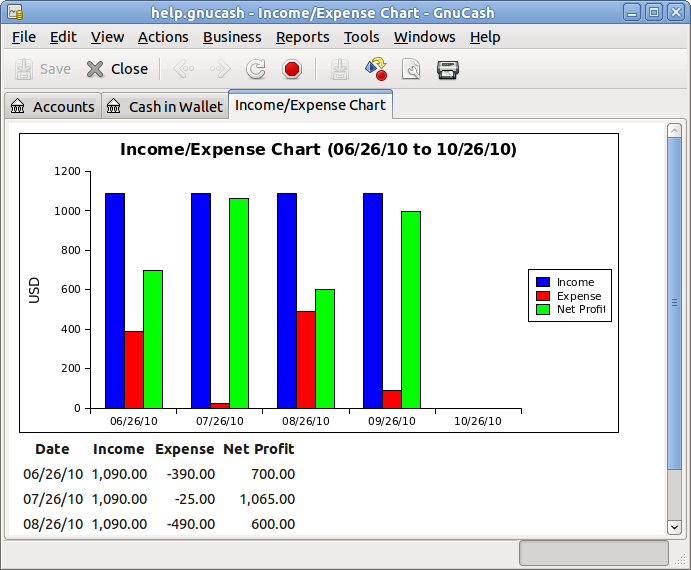
Task: Click the Close text label in toolbar
Action: click(x=129, y=69)
